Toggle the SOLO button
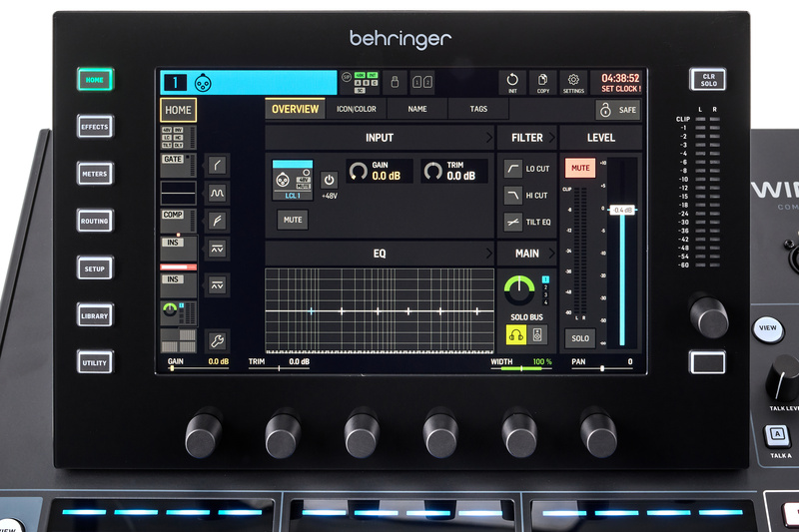 tap(580, 338)
